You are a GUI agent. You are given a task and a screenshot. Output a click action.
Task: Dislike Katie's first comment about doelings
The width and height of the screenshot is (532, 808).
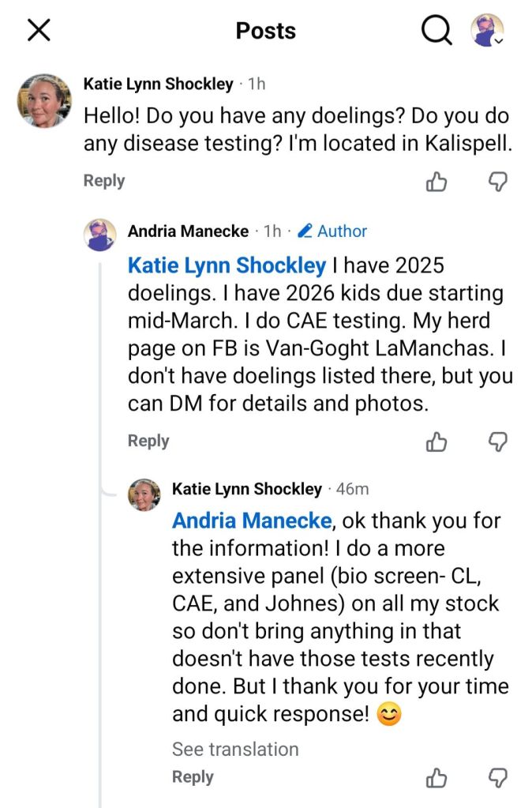[x=497, y=182]
